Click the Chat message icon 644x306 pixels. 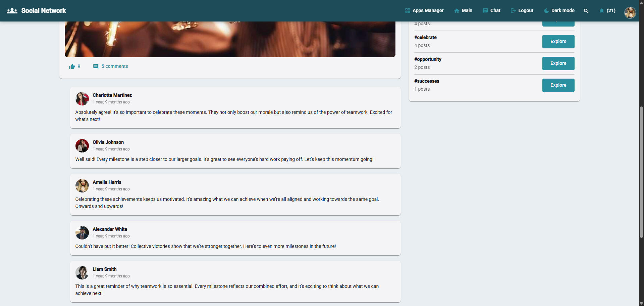485,11
